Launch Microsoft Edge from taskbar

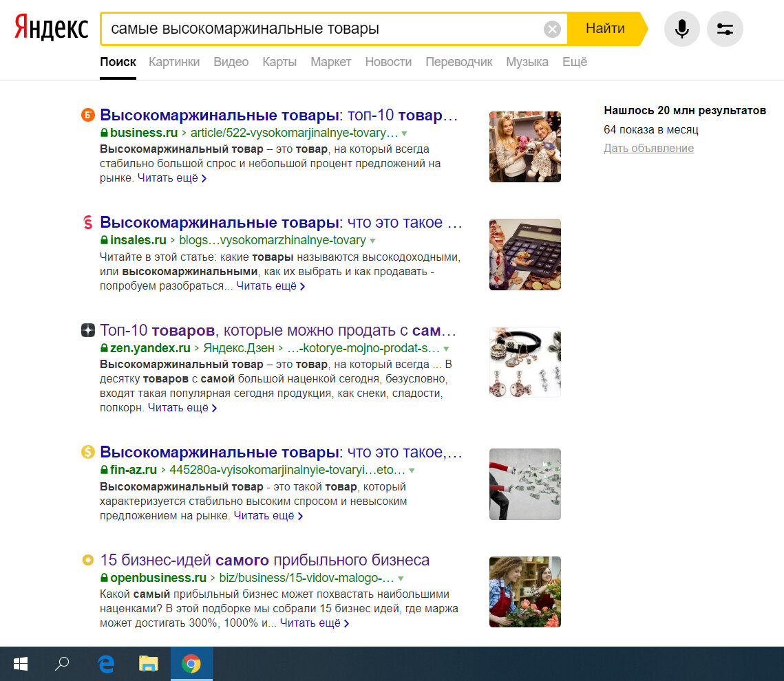coord(105,664)
